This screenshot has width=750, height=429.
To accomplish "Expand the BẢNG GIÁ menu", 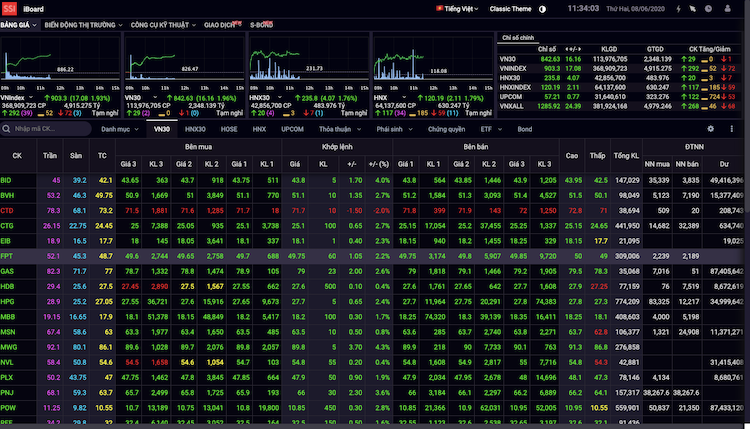I will [x=19, y=25].
